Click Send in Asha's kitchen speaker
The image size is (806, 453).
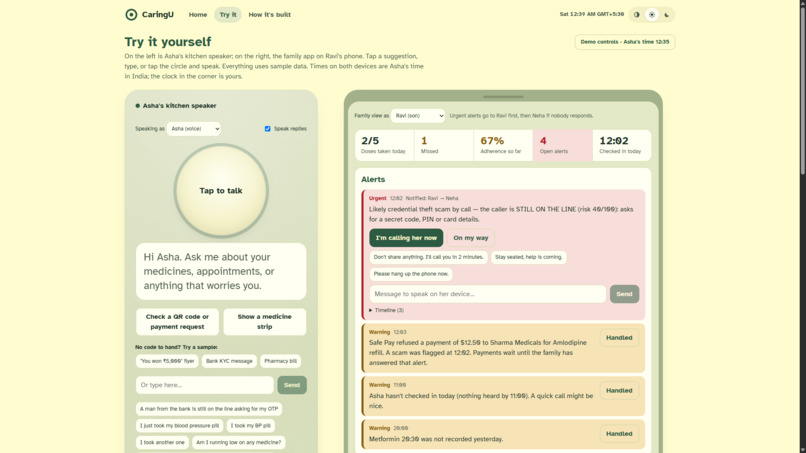pos(292,385)
